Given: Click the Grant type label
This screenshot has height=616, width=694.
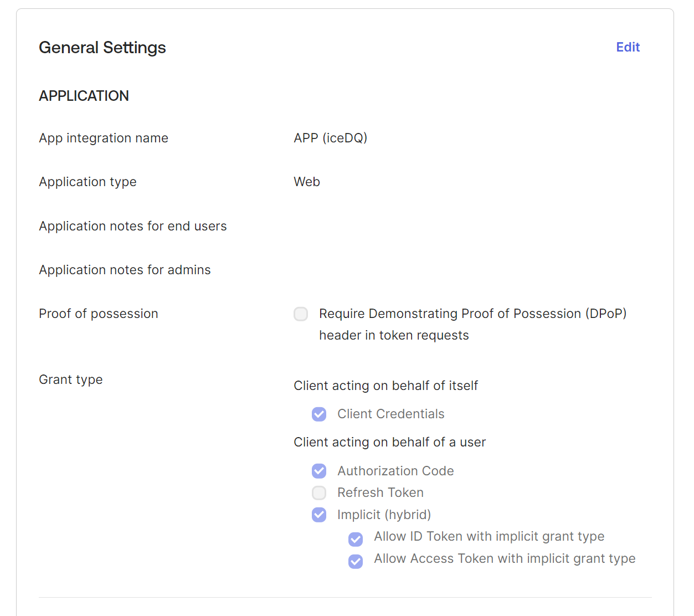Looking at the screenshot, I should pos(71,379).
